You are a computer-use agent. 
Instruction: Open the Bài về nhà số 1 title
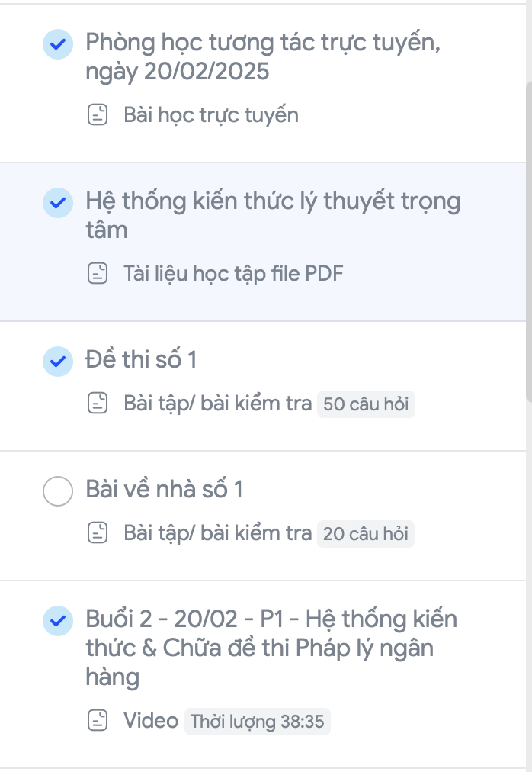click(165, 489)
